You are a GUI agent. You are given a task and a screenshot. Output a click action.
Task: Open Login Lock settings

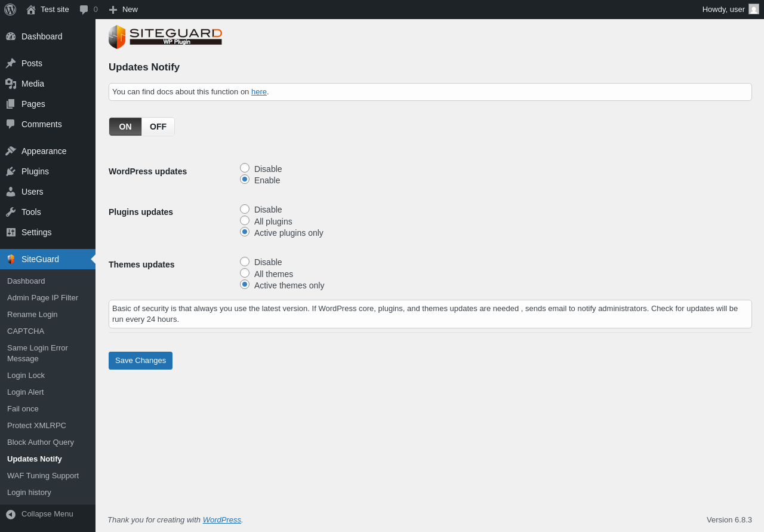pyautogui.click(x=48, y=376)
